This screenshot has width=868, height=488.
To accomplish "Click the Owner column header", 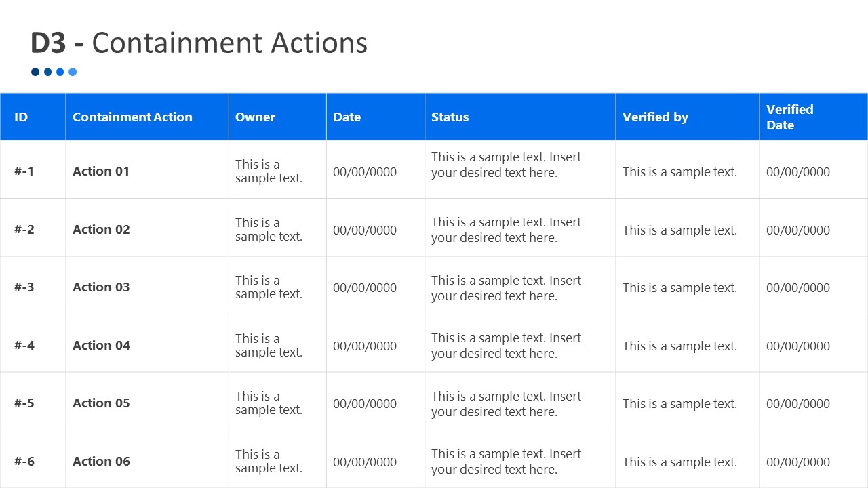I will [x=256, y=117].
